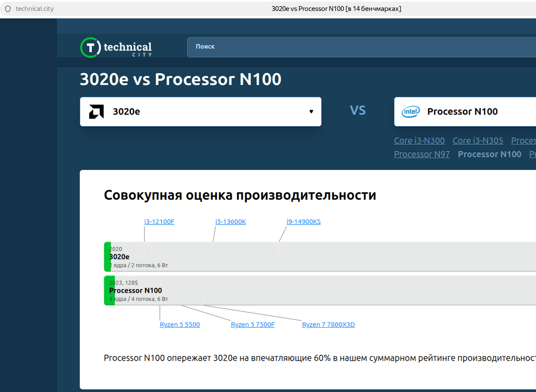Click the Processor N100 bar label text
Screen dimensions: 536x392
(135, 291)
